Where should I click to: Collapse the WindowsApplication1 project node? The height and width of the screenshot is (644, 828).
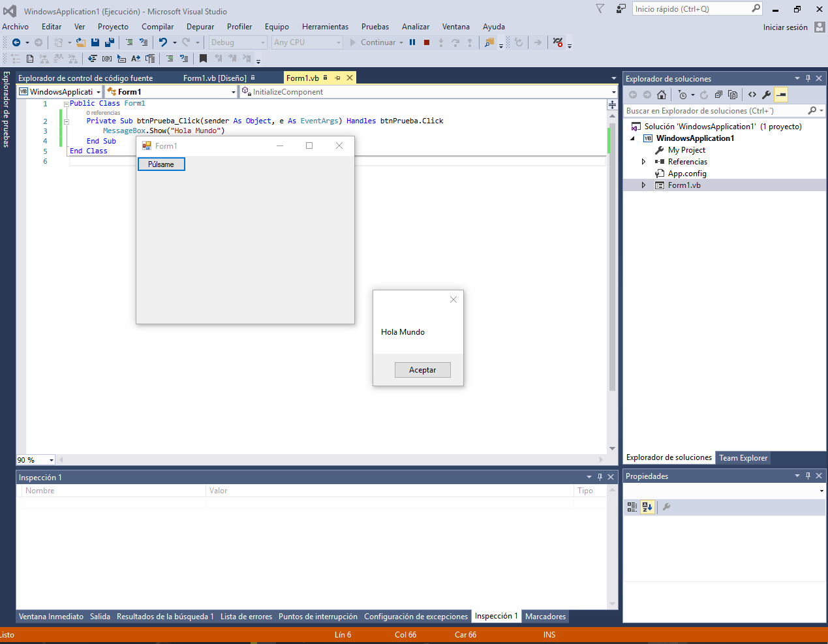[x=632, y=138]
